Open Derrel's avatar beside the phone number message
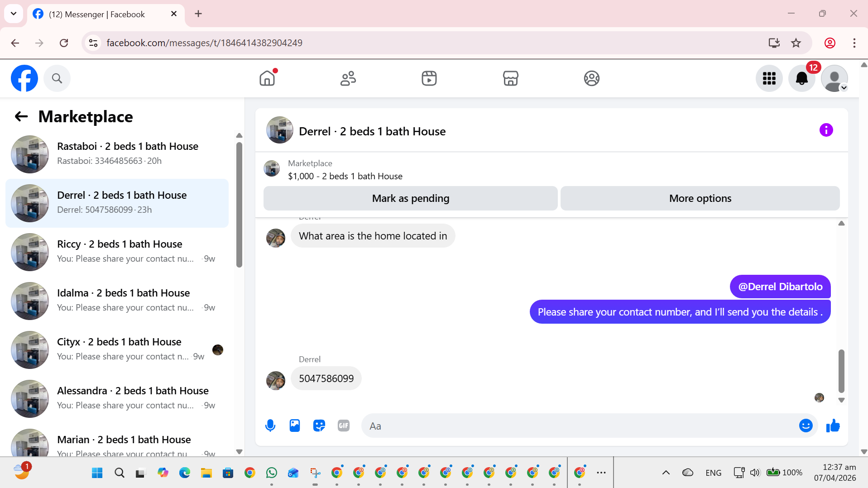The image size is (868, 488). 276,381
